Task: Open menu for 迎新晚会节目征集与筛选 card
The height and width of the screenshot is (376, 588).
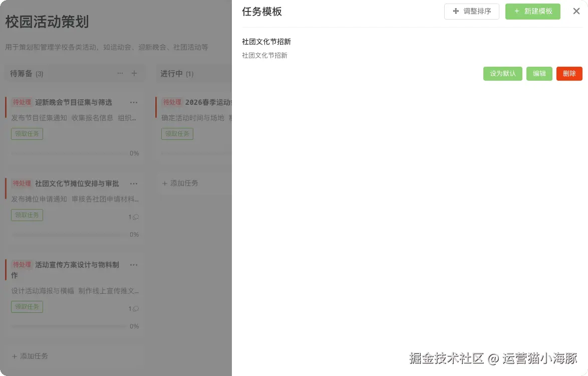Action: 134,102
